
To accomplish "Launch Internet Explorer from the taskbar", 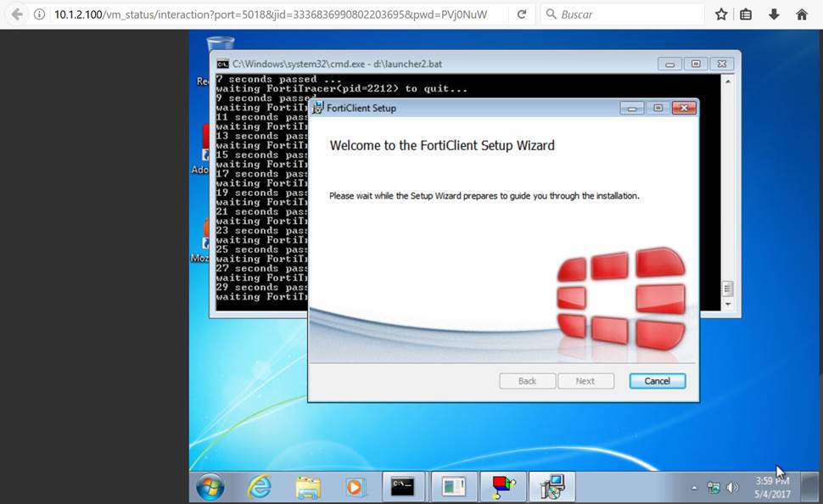I will click(x=259, y=487).
